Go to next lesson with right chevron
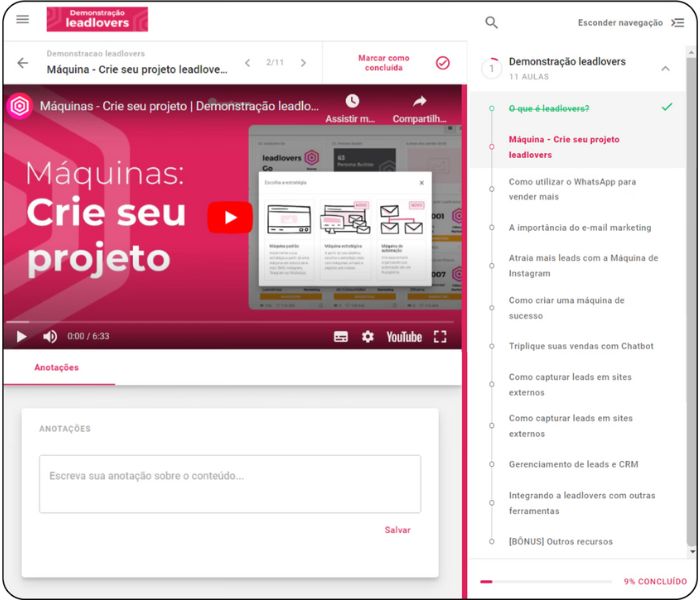Viewport: 700px width, 600px height. [303, 63]
